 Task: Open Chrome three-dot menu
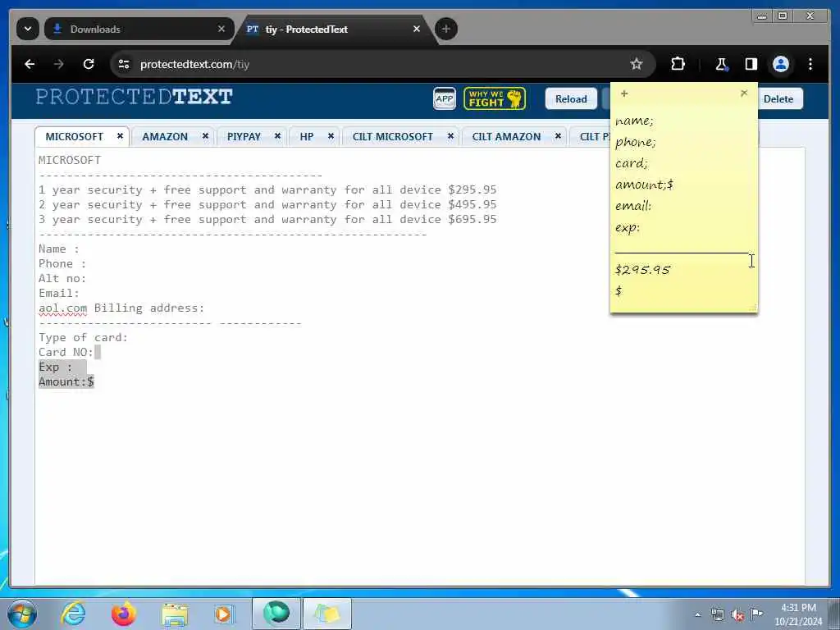click(x=810, y=64)
